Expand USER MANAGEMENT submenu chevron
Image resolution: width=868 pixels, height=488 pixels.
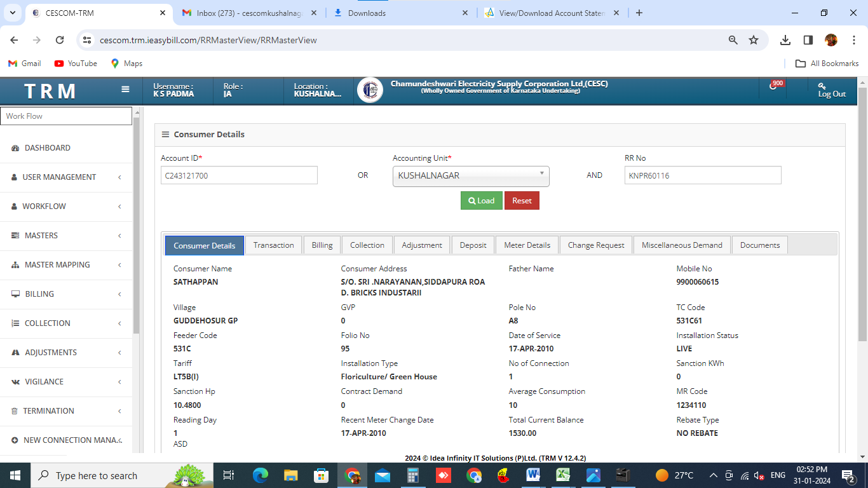(x=119, y=177)
